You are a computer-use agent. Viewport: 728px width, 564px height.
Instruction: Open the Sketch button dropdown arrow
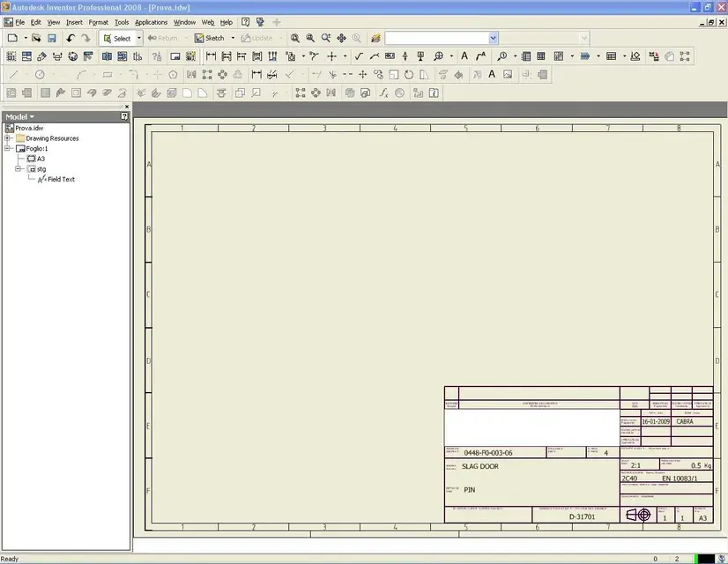point(233,38)
